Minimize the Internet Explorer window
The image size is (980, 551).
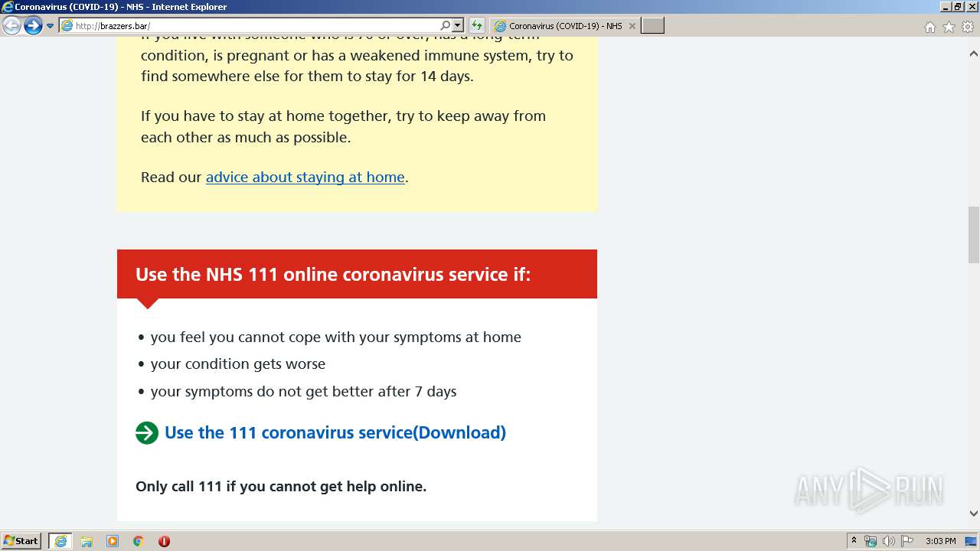(x=946, y=7)
